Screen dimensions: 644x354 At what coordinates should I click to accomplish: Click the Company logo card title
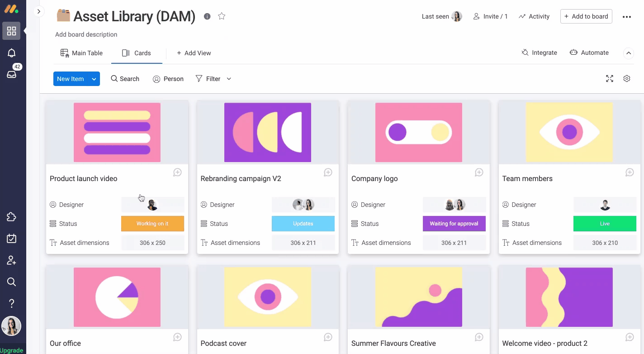coord(374,178)
